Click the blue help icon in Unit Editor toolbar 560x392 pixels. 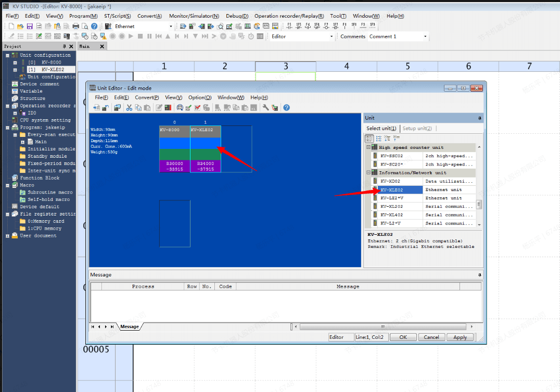(286, 108)
